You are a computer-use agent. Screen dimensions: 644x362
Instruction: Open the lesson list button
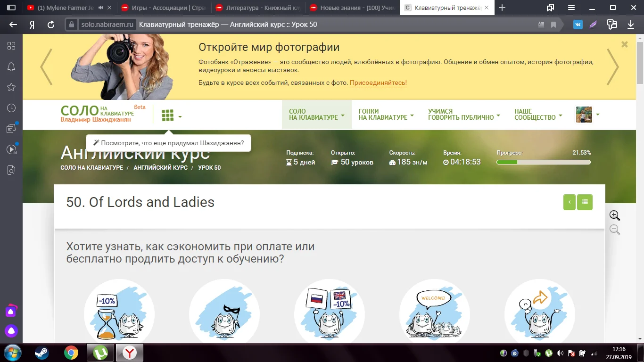click(x=585, y=202)
